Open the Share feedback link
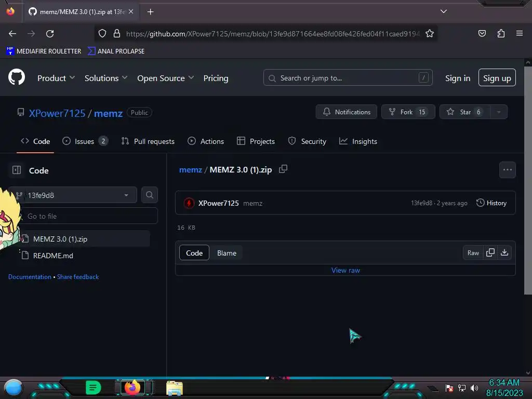Screen dimensions: 532x399 pos(78,276)
